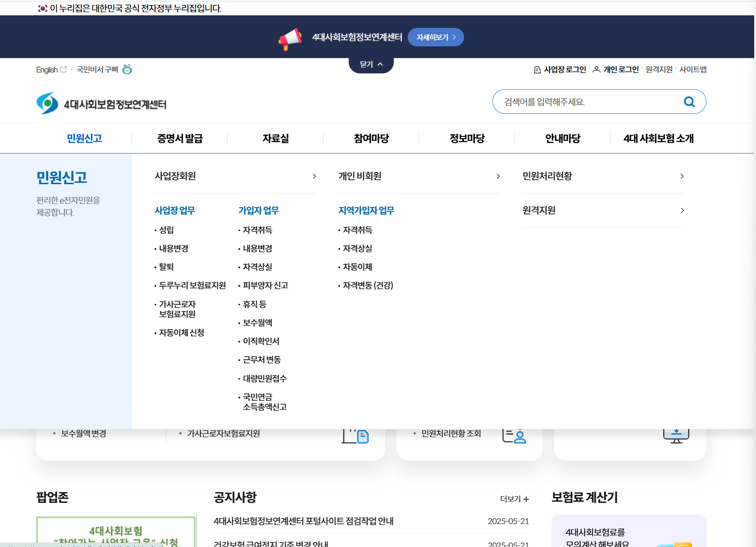Click the document icon next to 가사근로자보험료지원

(355, 436)
